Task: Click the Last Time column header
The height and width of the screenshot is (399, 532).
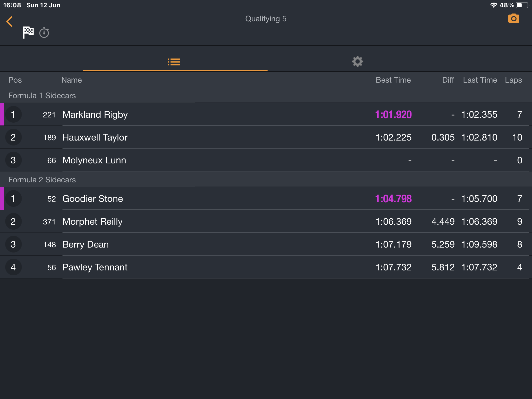Action: tap(480, 80)
